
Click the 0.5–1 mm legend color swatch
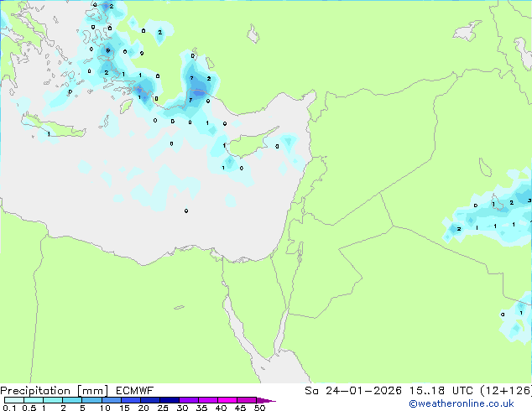coord(34,400)
